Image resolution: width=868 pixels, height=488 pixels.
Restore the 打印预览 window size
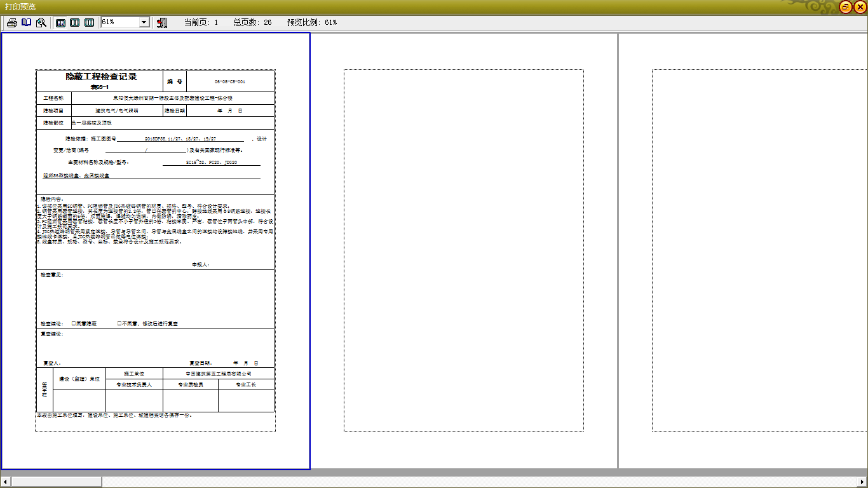pos(846,7)
